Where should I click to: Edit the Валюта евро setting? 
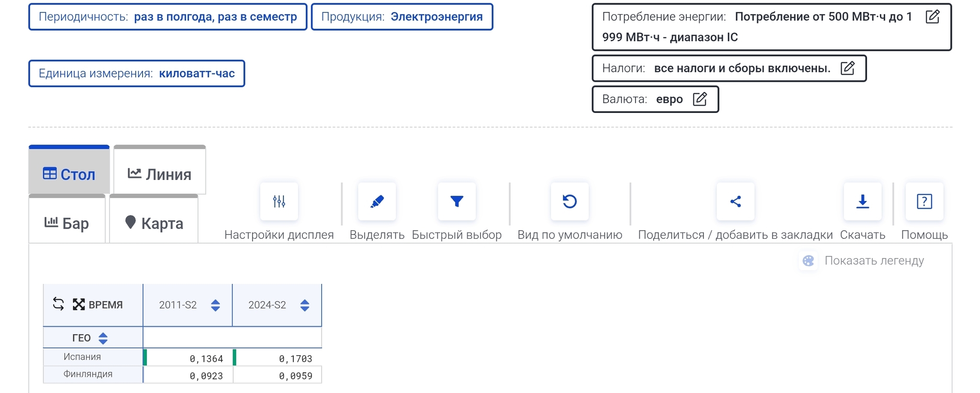pyautogui.click(x=700, y=99)
